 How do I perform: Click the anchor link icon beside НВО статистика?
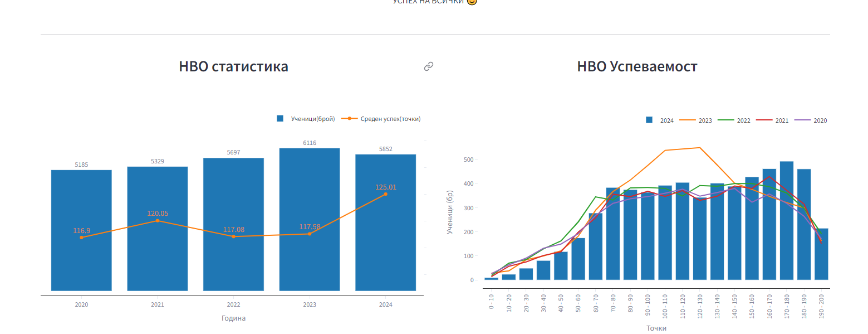click(428, 67)
